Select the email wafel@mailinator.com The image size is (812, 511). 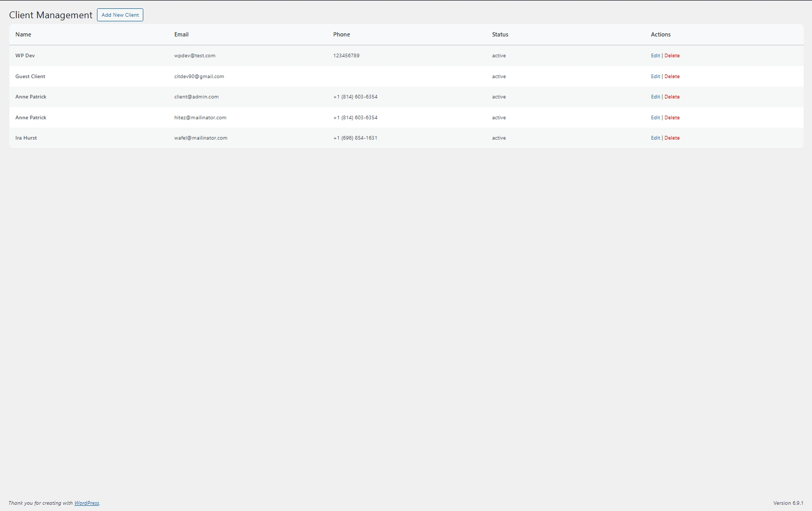201,138
